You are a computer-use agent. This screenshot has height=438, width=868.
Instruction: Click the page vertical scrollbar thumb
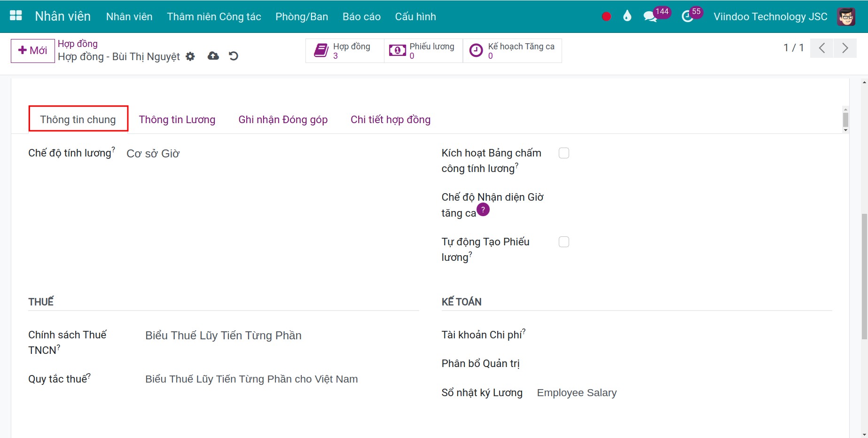pos(864,276)
